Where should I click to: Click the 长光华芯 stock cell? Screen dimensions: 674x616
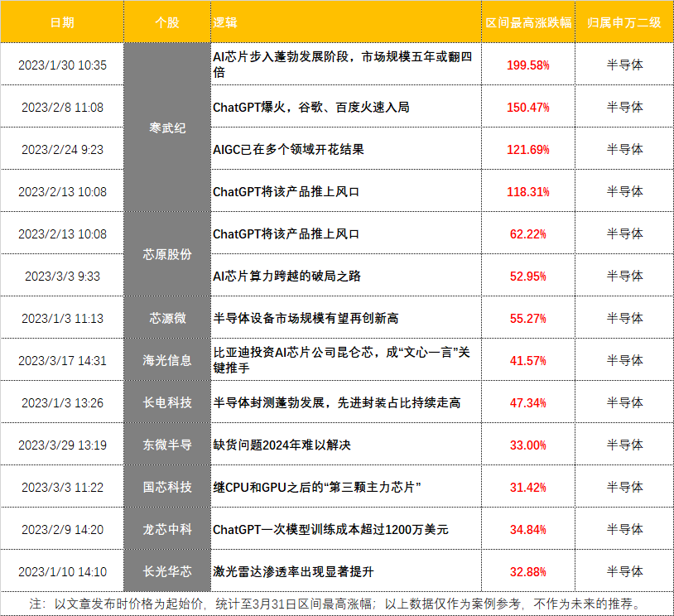tap(167, 572)
